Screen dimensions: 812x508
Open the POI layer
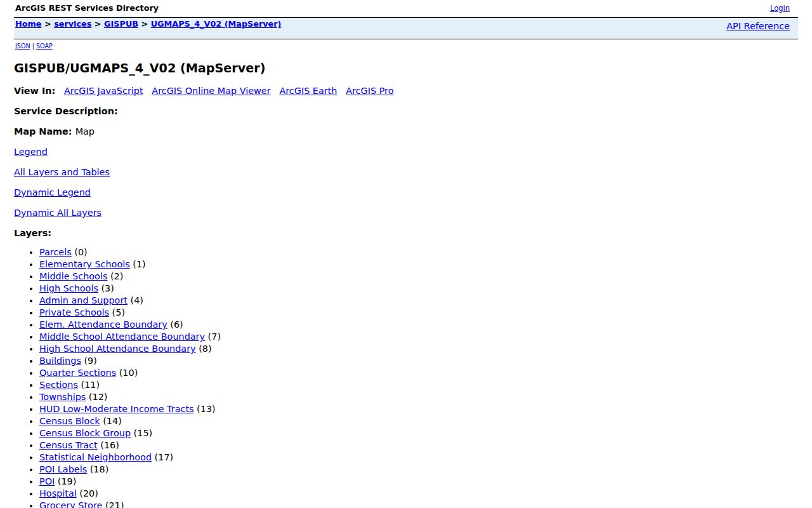pyautogui.click(x=47, y=481)
